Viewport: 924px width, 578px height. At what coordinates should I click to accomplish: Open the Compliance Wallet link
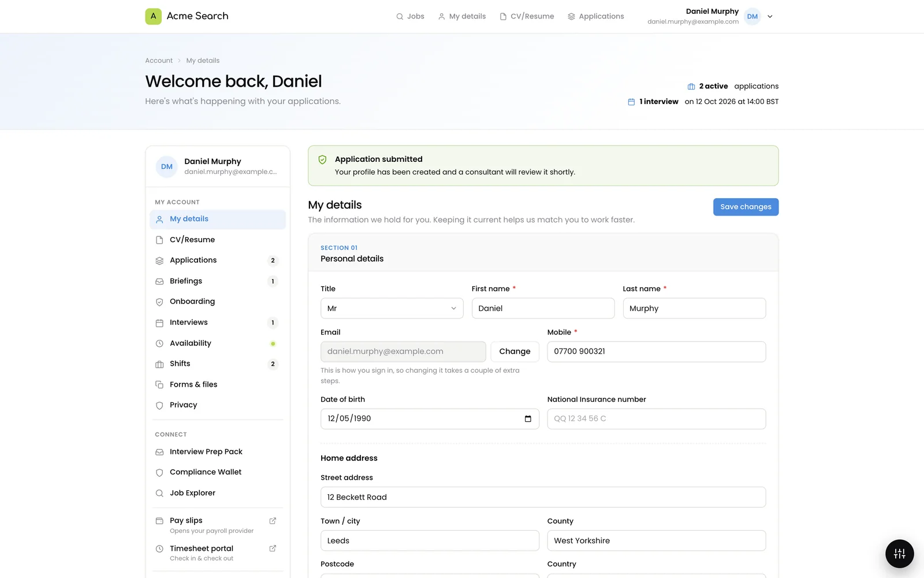click(218, 472)
